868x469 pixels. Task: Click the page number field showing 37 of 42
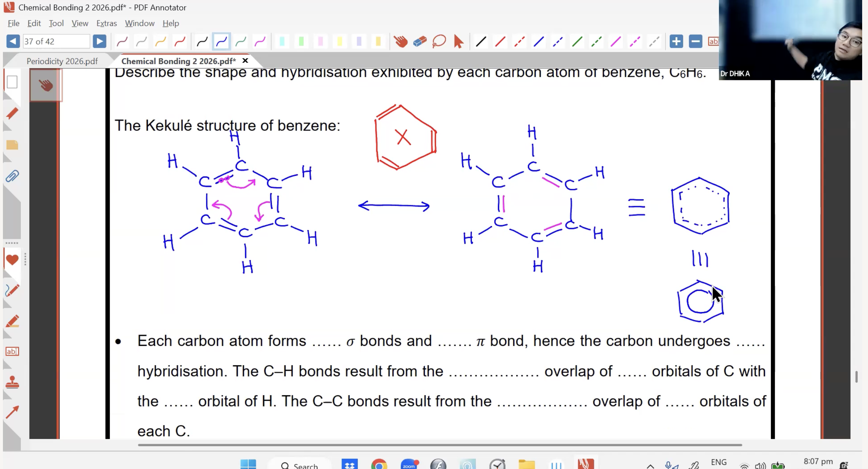click(x=56, y=41)
